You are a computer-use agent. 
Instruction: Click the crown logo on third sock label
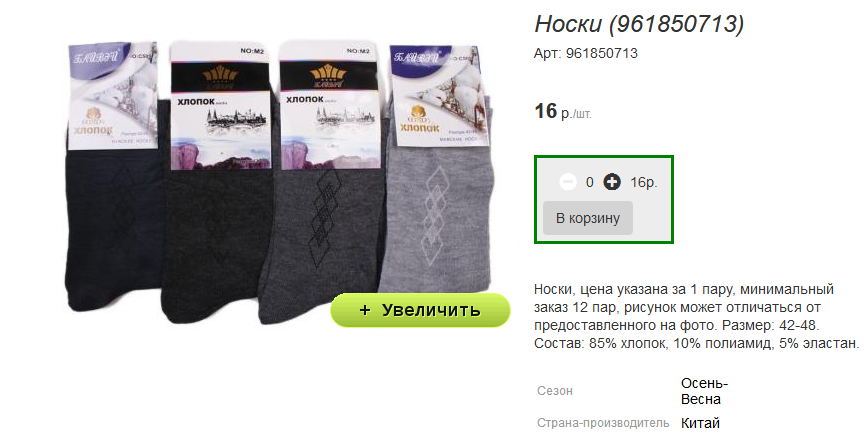tap(329, 77)
